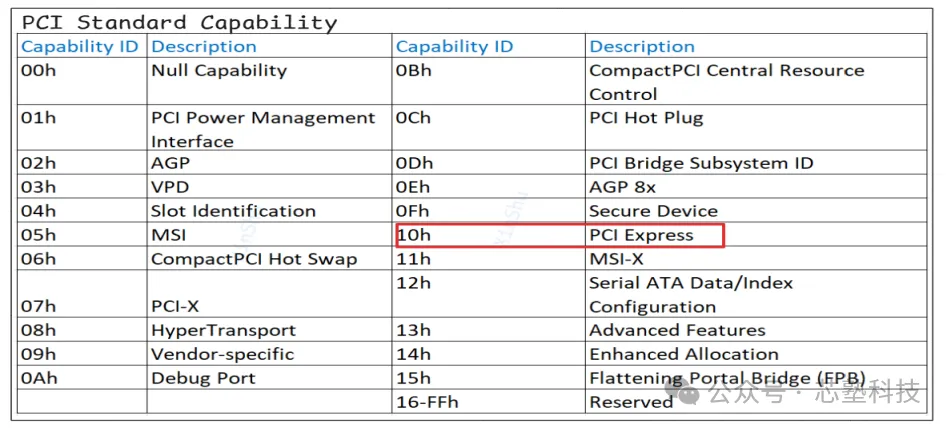
Task: Click the "HyperTransport" cell
Action: (x=224, y=330)
